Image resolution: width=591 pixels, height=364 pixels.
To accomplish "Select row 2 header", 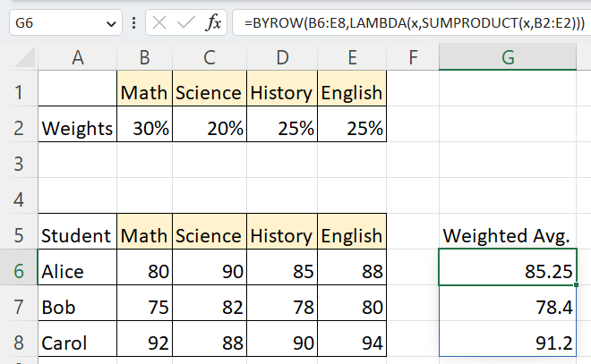I will click(20, 128).
